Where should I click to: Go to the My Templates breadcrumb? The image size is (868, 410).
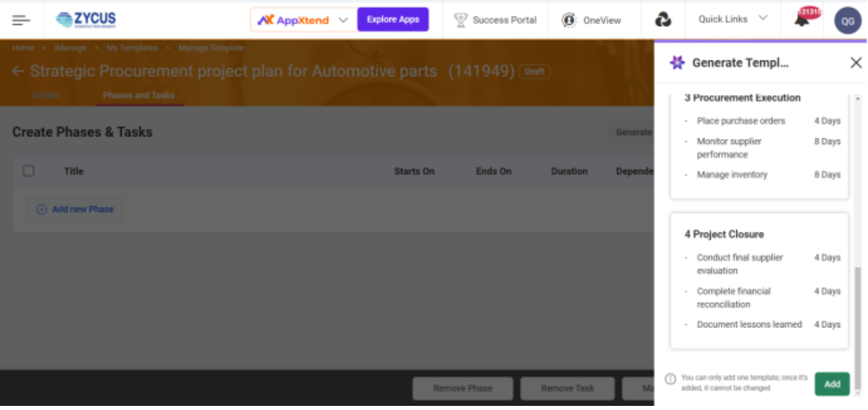[x=132, y=47]
